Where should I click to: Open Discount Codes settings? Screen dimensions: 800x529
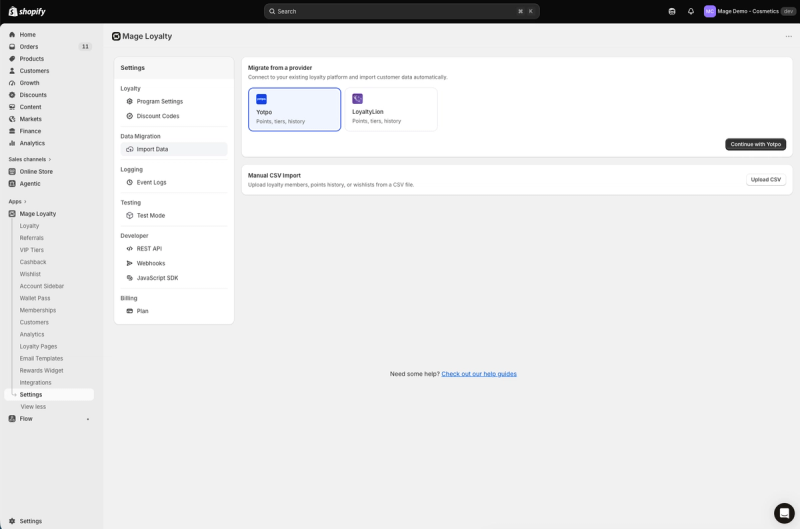click(x=174, y=116)
